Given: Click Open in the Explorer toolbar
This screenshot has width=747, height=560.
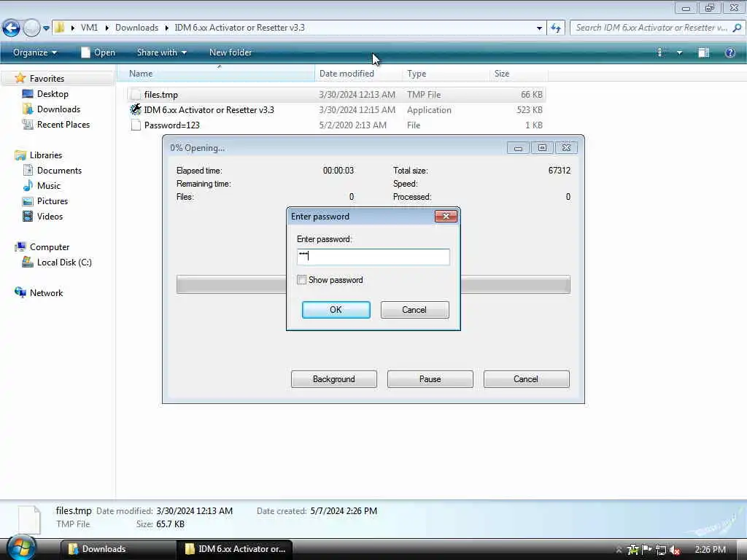Looking at the screenshot, I should (98, 52).
